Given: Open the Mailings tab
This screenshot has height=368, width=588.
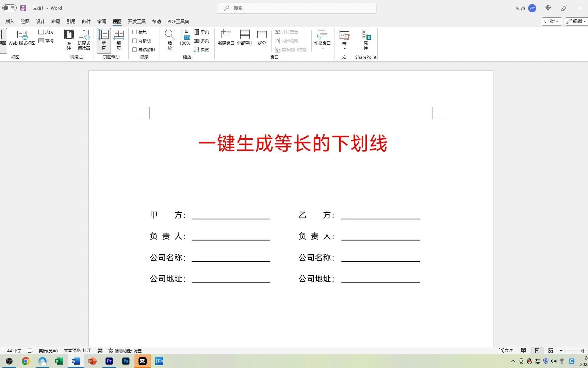Looking at the screenshot, I should [86, 21].
